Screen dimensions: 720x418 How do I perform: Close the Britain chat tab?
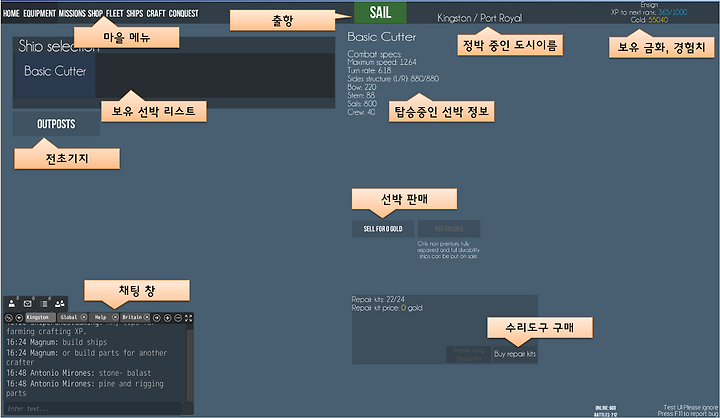pos(147,317)
